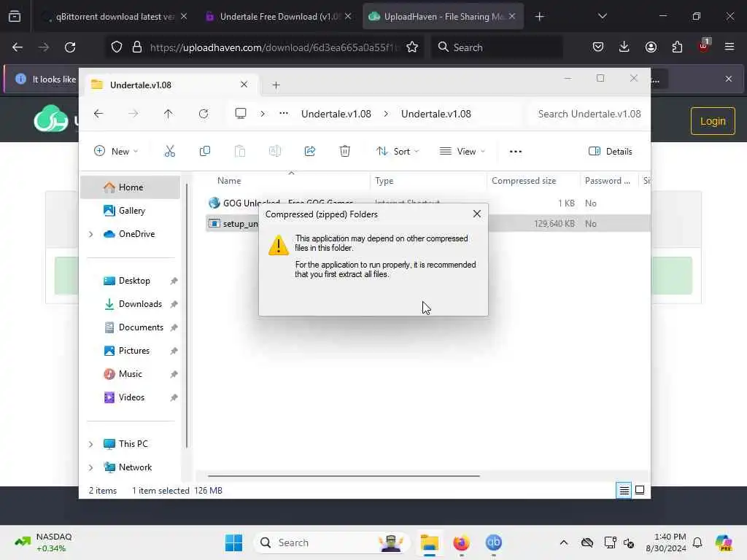Close the Compressed (zipped) Folders dialog
Screen dimensions: 747x560
pyautogui.click(x=477, y=214)
